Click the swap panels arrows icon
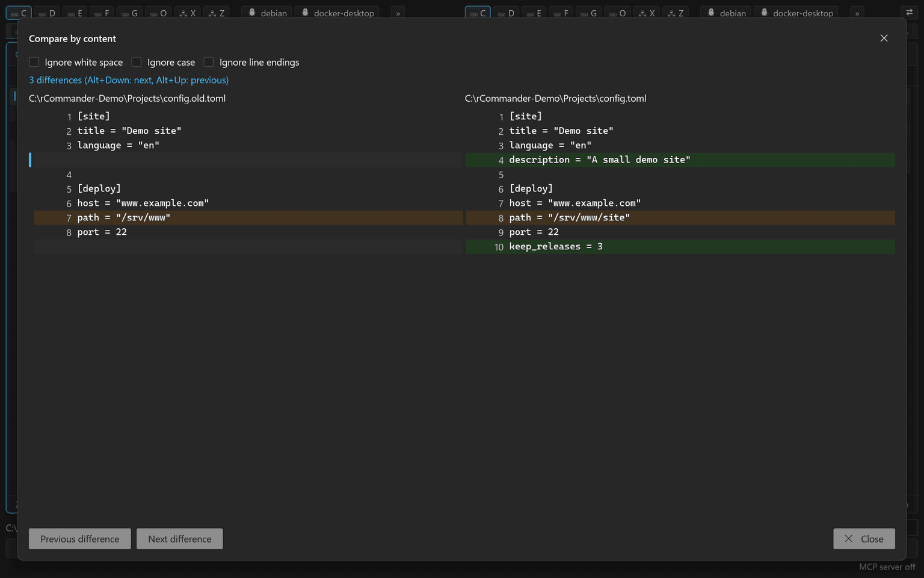The height and width of the screenshot is (578, 924). pyautogui.click(x=909, y=13)
